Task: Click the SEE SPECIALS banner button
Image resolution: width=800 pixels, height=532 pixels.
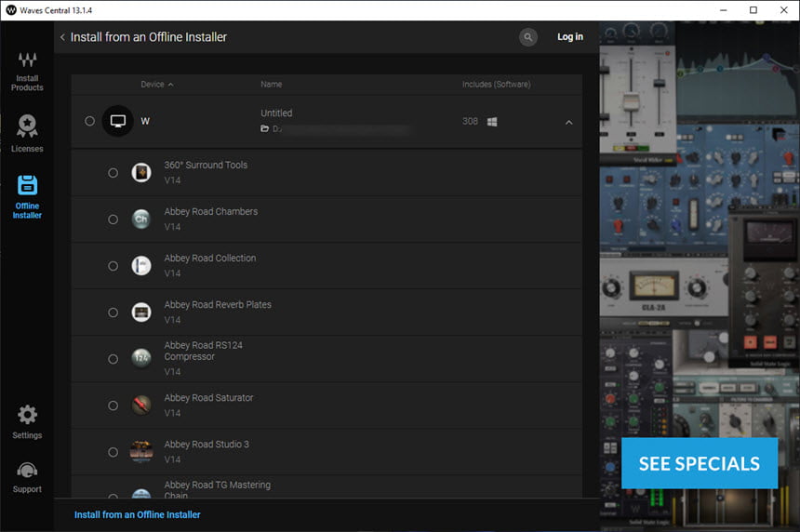Action: [x=700, y=463]
